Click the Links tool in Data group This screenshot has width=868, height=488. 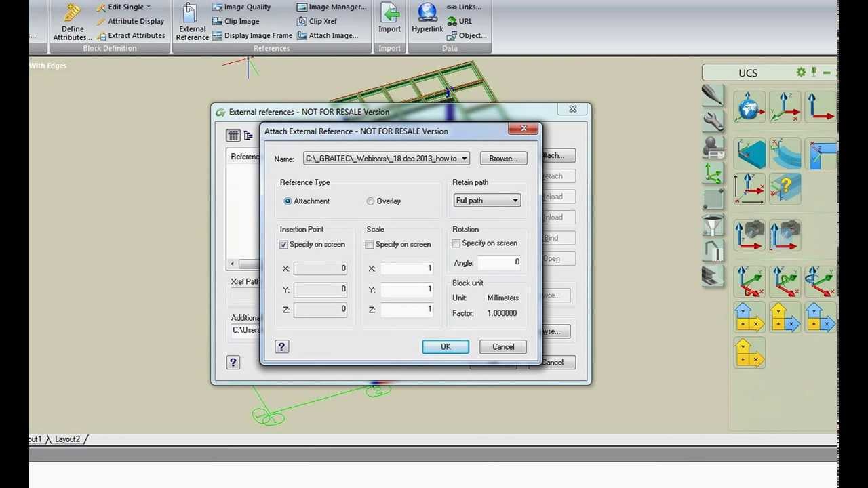[x=464, y=7]
